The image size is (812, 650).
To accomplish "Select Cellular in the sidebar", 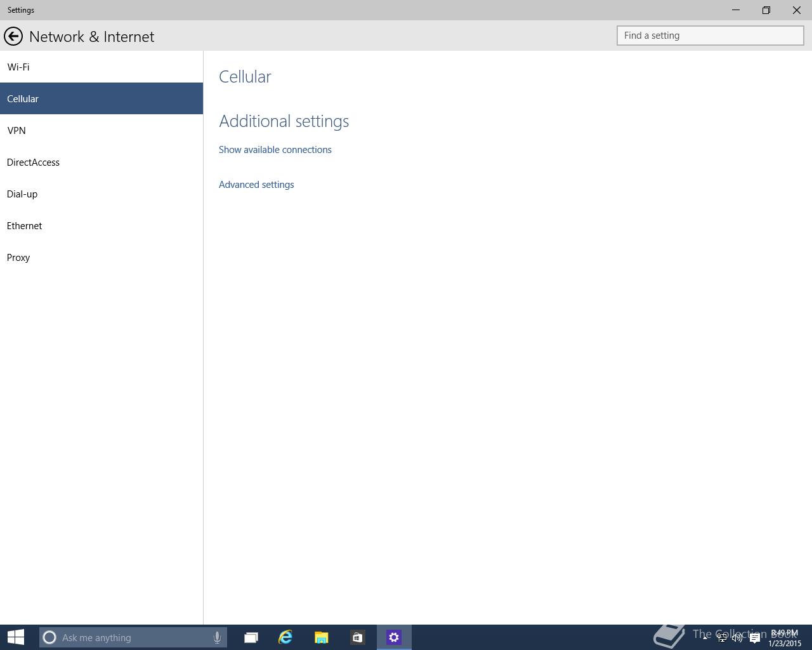I will click(x=101, y=98).
